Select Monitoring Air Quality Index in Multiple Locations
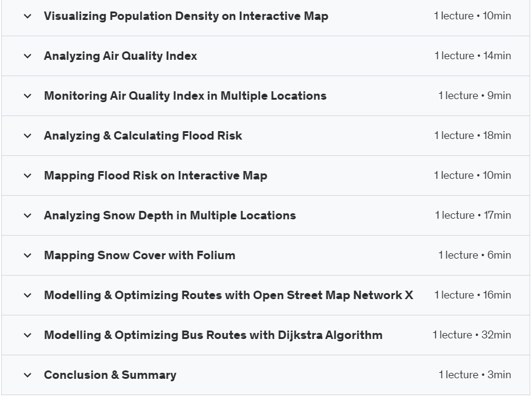The height and width of the screenshot is (397, 532). pos(185,96)
